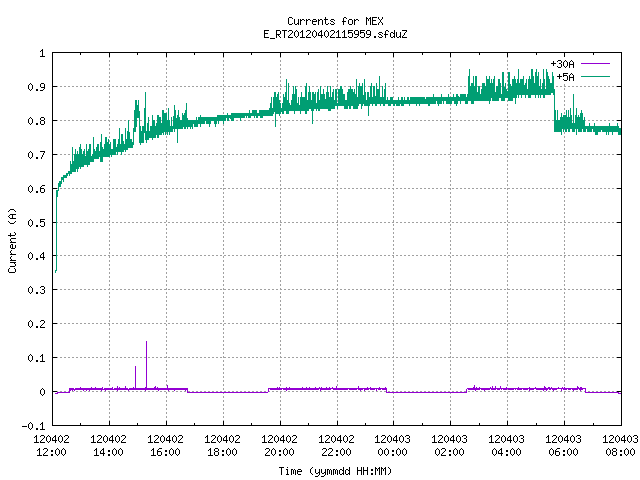Click y-axis tick label 0.5
640x480 pixels.
[36, 223]
